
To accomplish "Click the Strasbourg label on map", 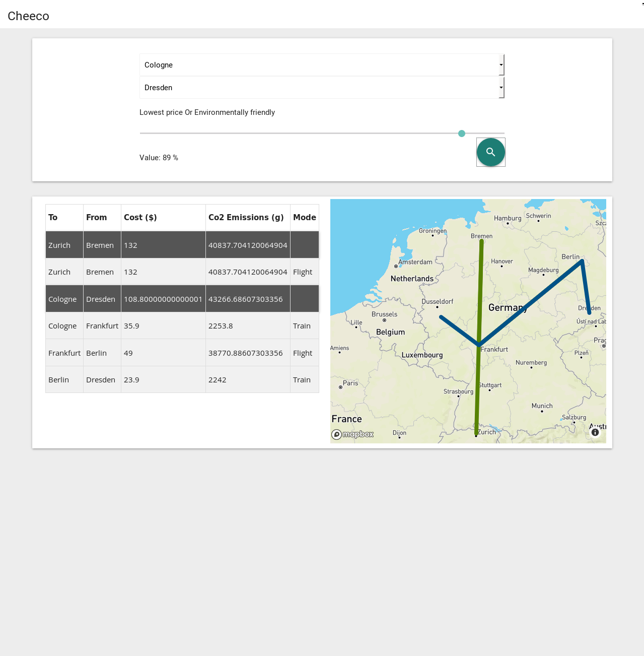I will tap(458, 391).
